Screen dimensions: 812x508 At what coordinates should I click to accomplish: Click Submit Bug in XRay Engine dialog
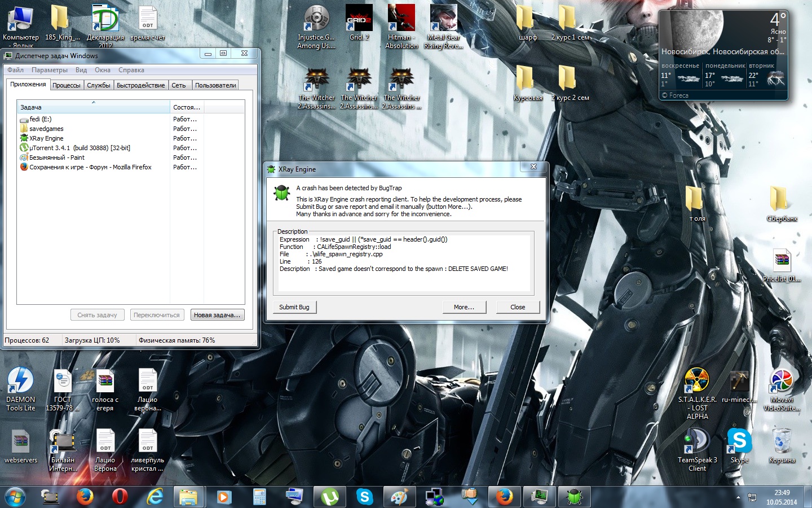coord(294,307)
